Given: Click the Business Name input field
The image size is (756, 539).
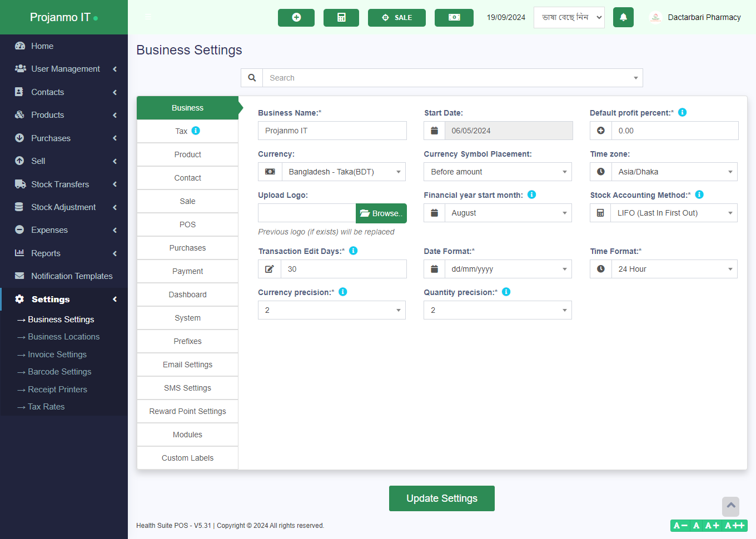Looking at the screenshot, I should click(x=332, y=131).
